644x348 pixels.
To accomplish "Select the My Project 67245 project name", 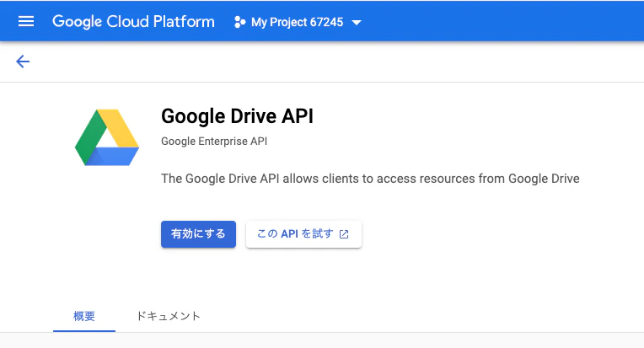I will coord(297,22).
